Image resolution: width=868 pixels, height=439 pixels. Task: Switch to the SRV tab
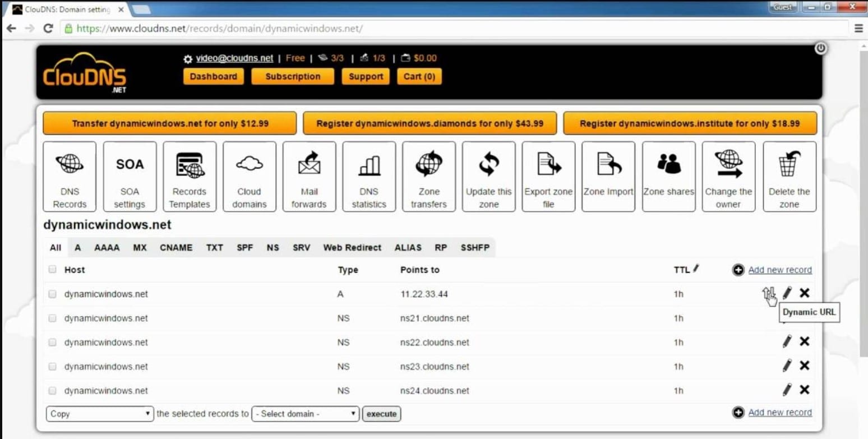pos(302,247)
